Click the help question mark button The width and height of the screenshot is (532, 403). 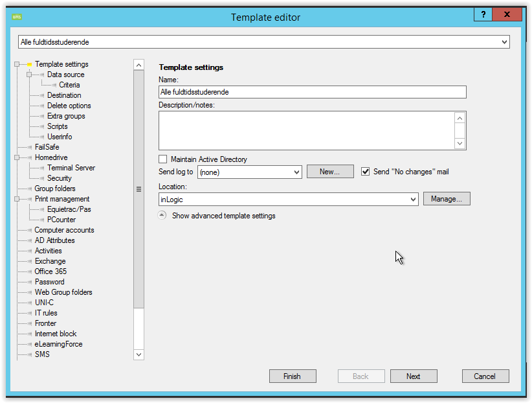pyautogui.click(x=483, y=14)
